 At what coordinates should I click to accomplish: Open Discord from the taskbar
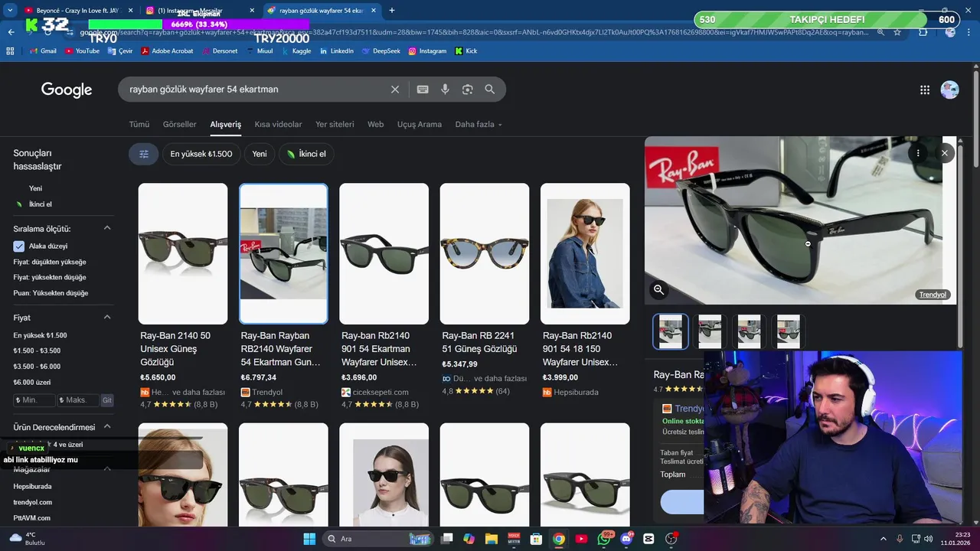tap(626, 539)
